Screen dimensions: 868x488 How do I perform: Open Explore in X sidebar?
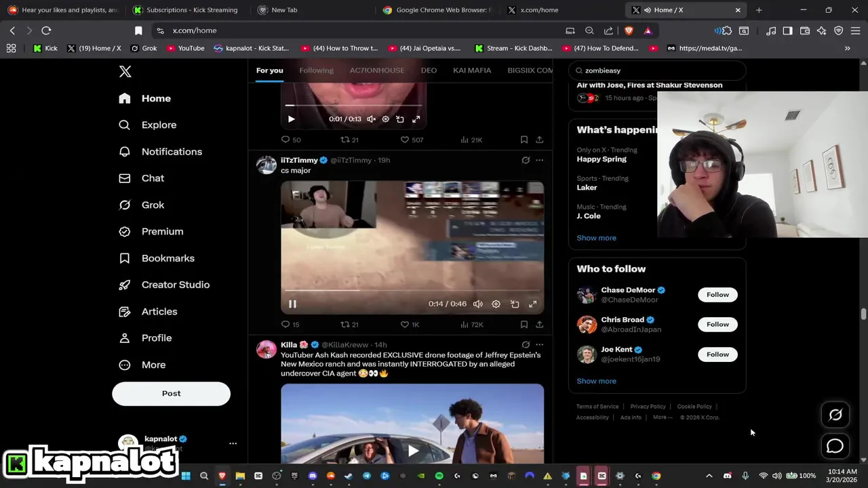click(147, 125)
